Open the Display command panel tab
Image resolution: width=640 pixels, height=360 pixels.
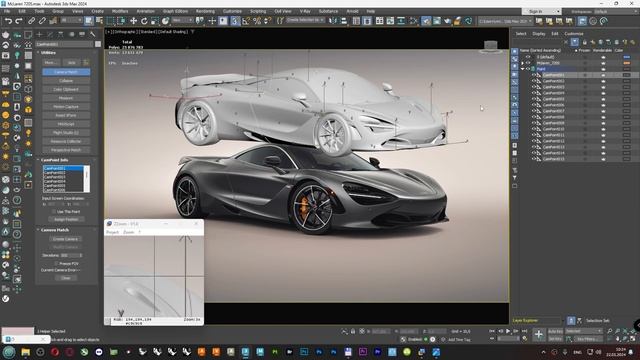tap(82, 34)
